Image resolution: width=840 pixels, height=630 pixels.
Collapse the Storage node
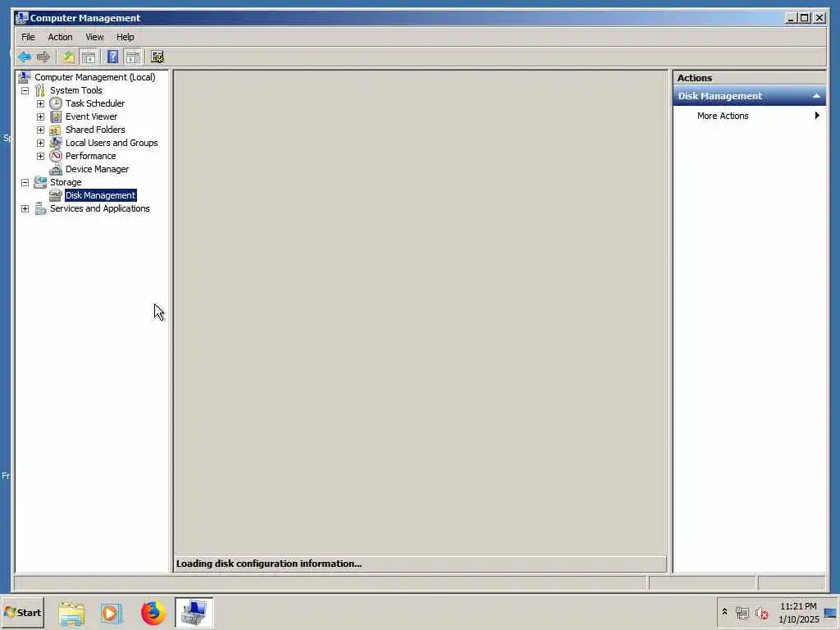(x=25, y=182)
